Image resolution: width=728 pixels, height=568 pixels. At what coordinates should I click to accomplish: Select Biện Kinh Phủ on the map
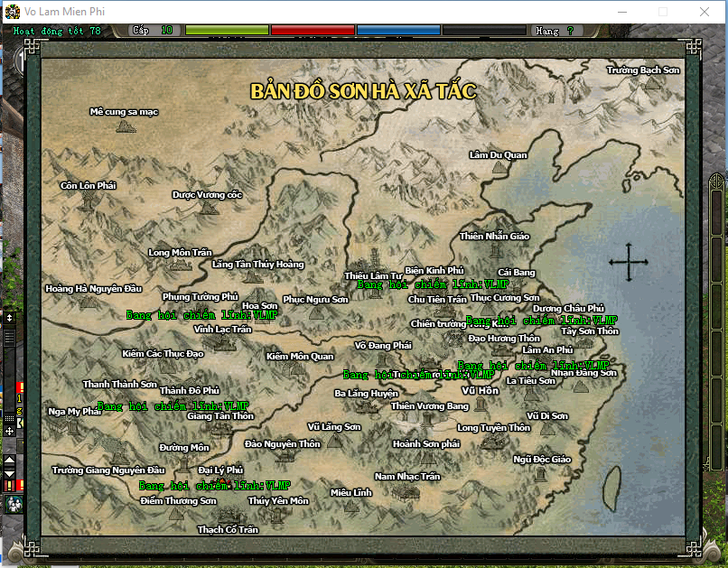434,270
